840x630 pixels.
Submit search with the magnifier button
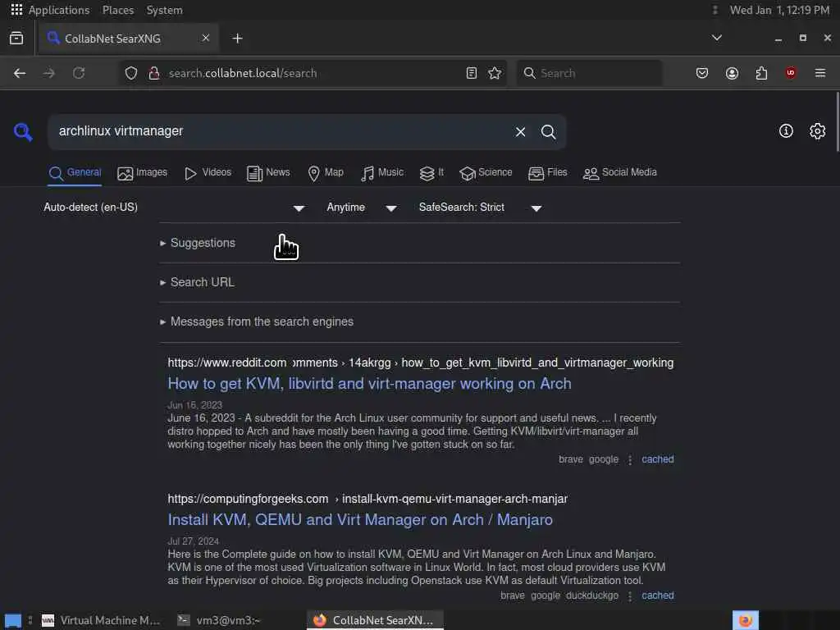point(548,132)
